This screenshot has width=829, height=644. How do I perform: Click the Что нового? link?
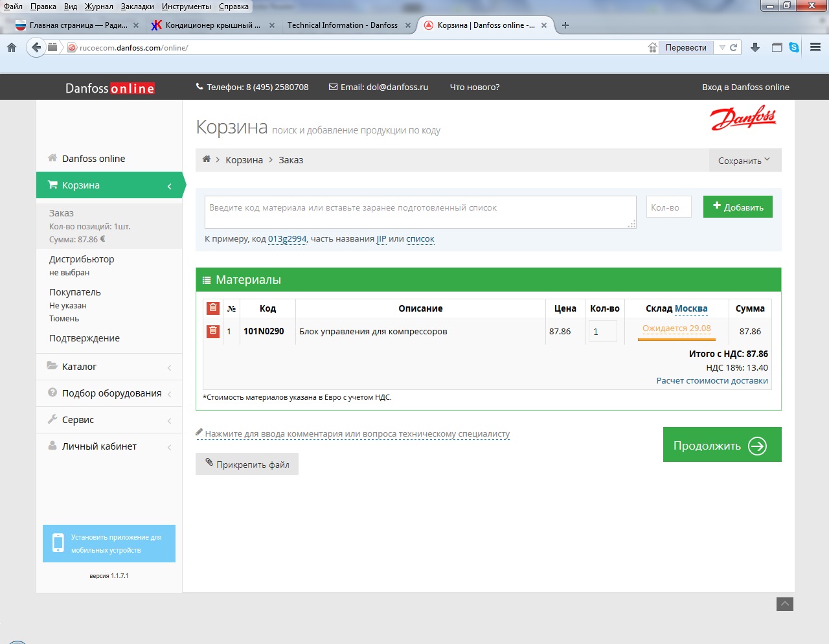475,87
